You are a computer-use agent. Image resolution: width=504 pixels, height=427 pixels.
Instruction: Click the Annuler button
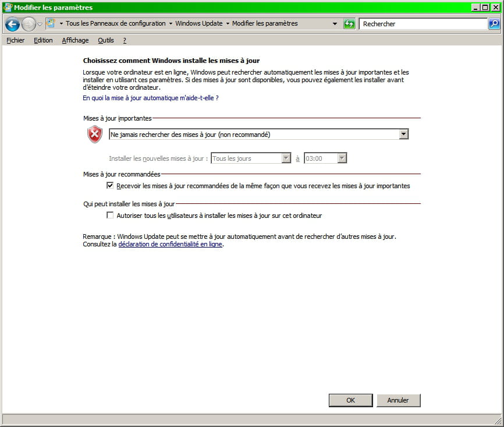tap(398, 400)
